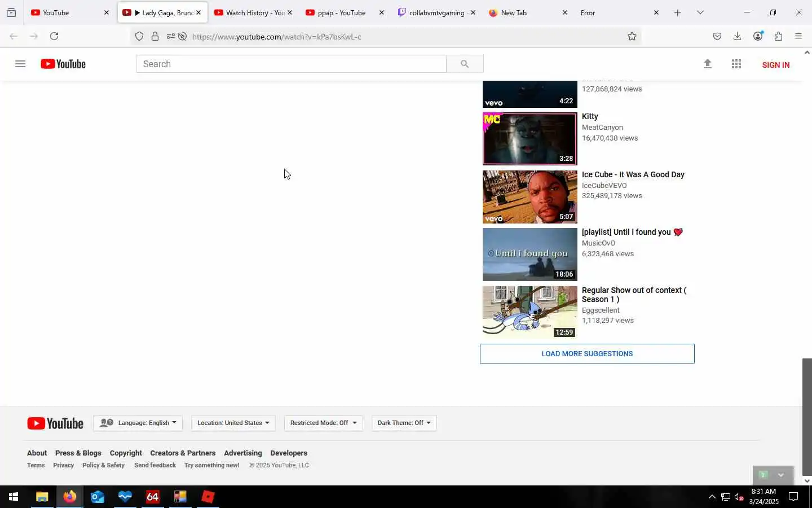Screen dimensions: 812x508
Task: Open a new tab with the plus button
Action: 678,12
